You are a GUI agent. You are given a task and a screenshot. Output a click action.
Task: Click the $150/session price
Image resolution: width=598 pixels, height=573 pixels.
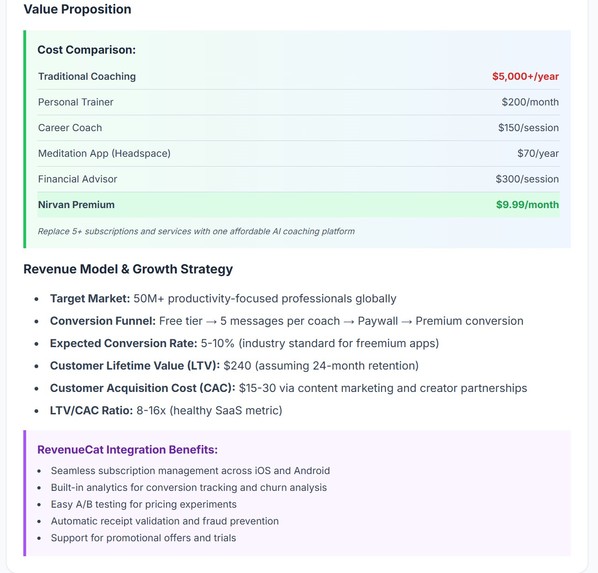tap(528, 128)
